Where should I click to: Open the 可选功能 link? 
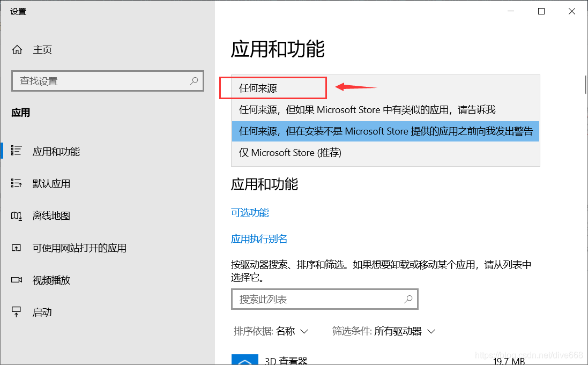point(249,212)
